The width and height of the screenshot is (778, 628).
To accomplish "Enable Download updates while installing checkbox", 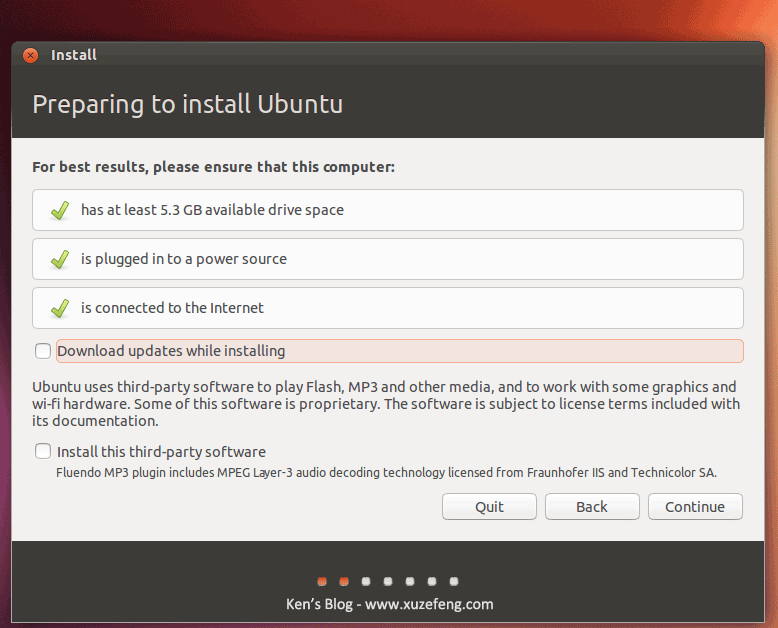I will pyautogui.click(x=43, y=351).
